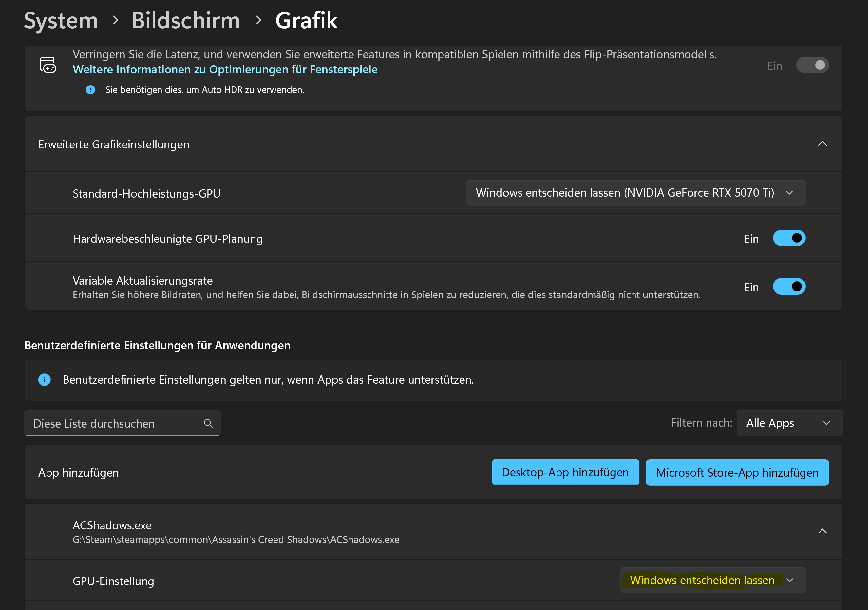Click the info icon beside Benutzerdefinierte Einstellungen notice
This screenshot has width=868, height=610.
pyautogui.click(x=44, y=380)
